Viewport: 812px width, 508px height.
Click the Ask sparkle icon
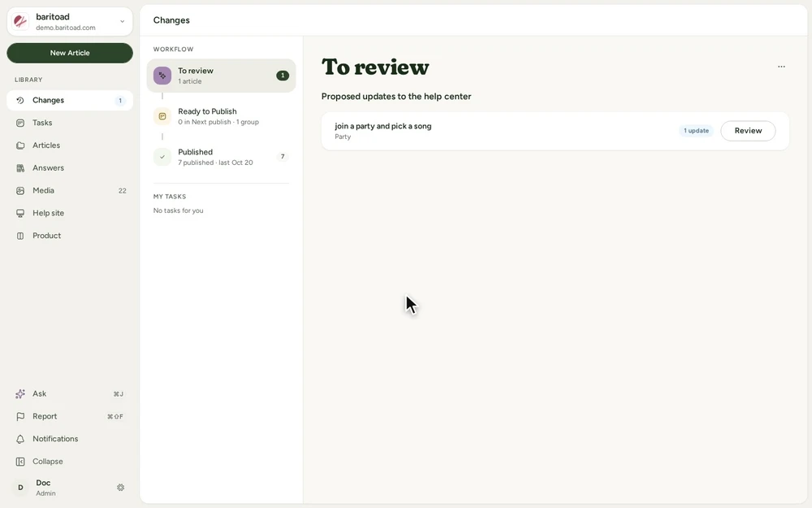[x=20, y=394]
